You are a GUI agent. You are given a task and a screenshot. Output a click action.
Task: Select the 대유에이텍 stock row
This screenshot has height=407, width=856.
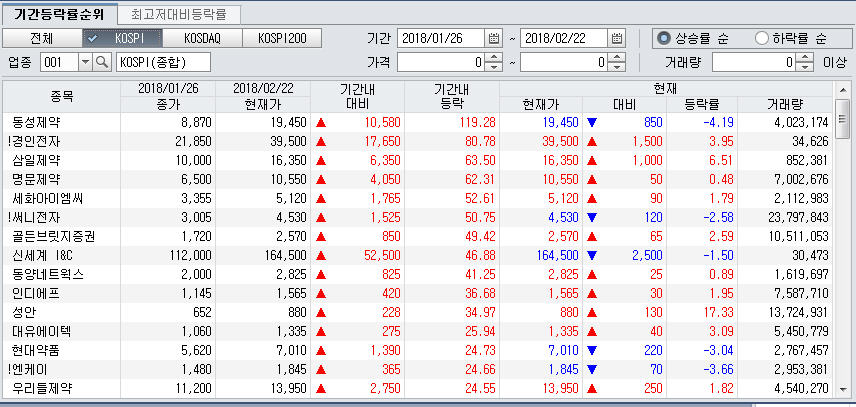coord(419,331)
